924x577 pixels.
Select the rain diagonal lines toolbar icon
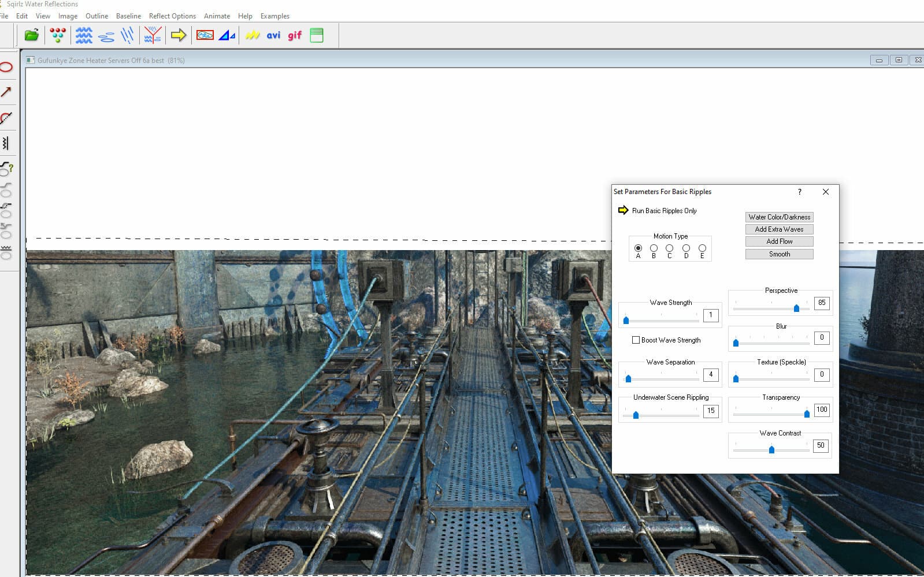click(x=128, y=35)
